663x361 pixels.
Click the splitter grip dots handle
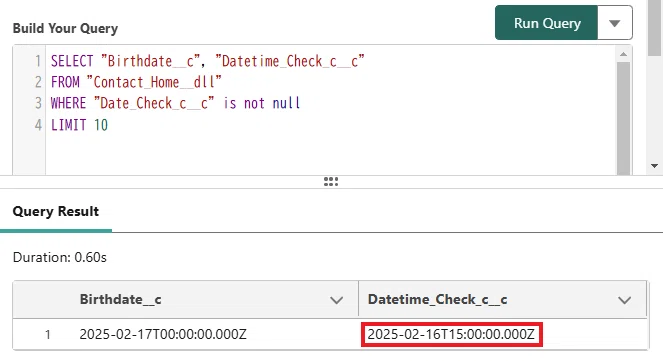click(x=331, y=182)
